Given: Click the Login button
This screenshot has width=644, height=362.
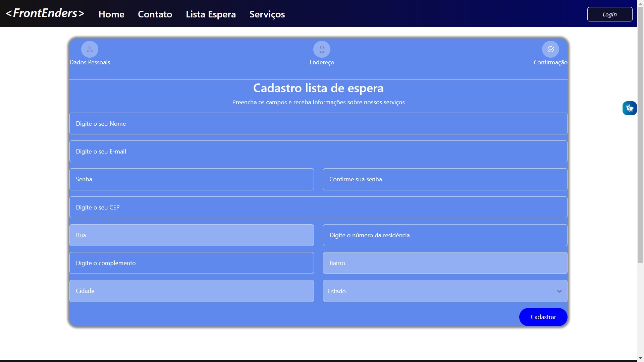Looking at the screenshot, I should point(609,14).
